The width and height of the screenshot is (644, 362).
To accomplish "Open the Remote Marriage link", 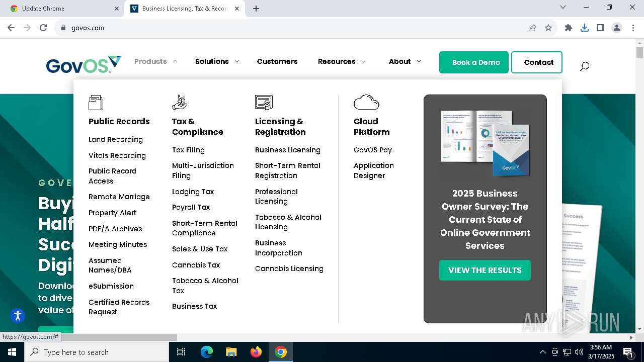I will coord(119,197).
